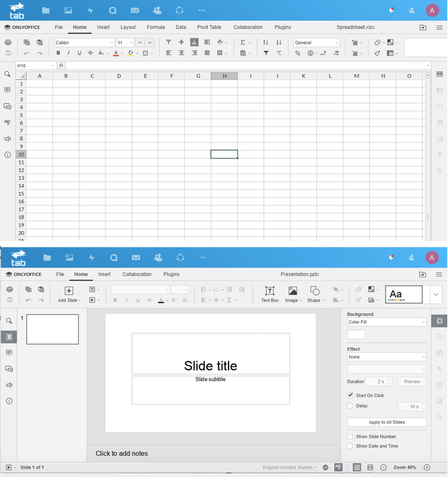The height and width of the screenshot is (477, 448).
Task: Insert a Text Box in the presentation
Action: (270, 294)
